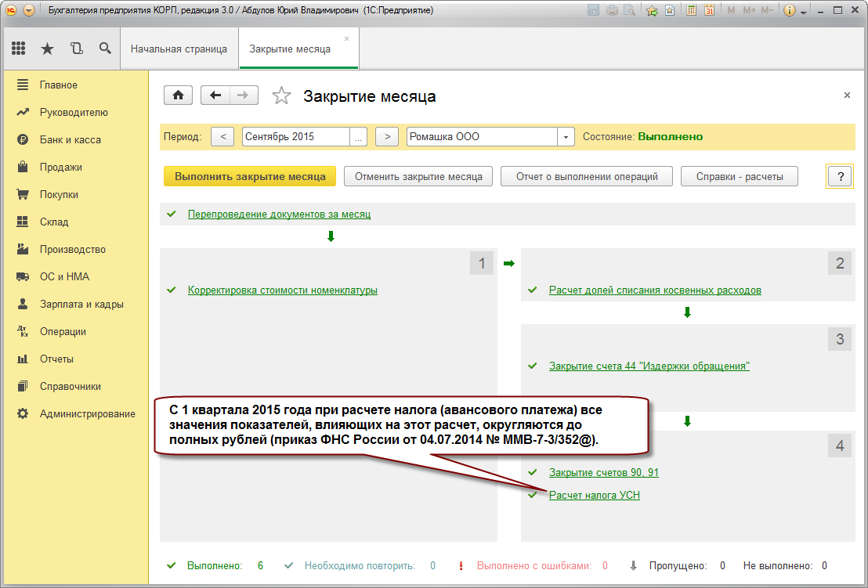Screen dimensions: 868x588
Task: Expand the Ромашка ООО organization dropdown
Action: click(x=566, y=137)
